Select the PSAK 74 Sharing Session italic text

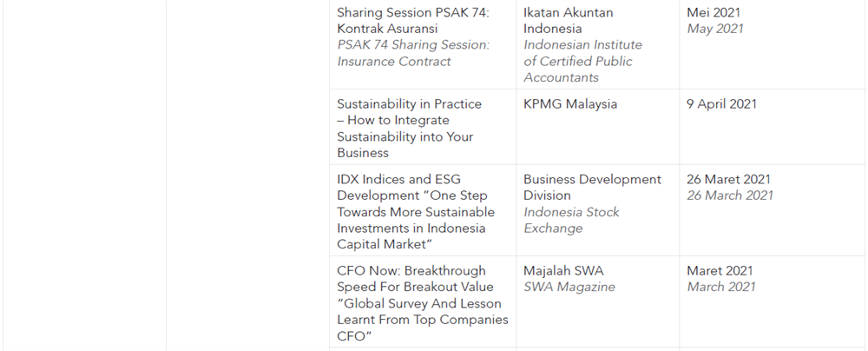click(x=413, y=53)
